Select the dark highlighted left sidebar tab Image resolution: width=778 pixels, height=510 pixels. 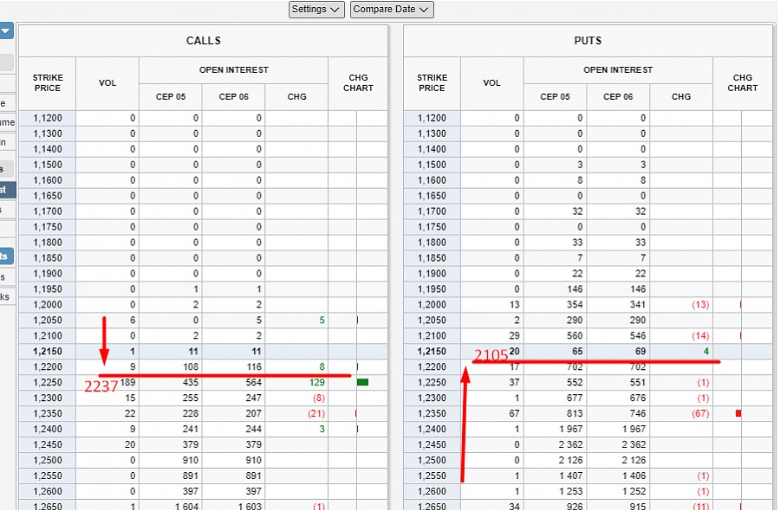point(7,189)
